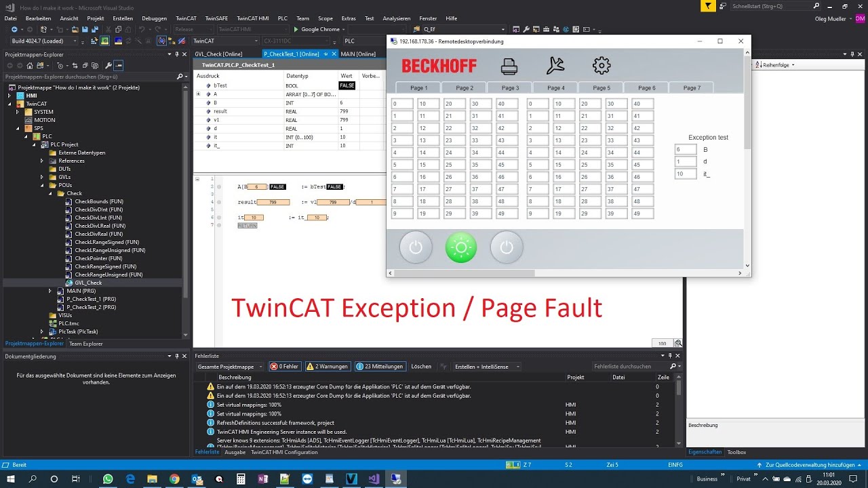The width and height of the screenshot is (868, 488).
Task: Open the Debuggen menu
Action: point(155,18)
